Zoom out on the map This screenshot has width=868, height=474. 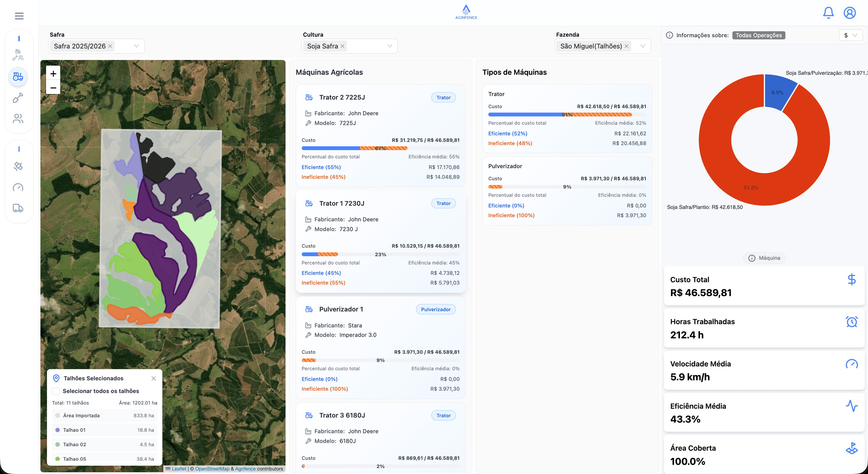53,88
